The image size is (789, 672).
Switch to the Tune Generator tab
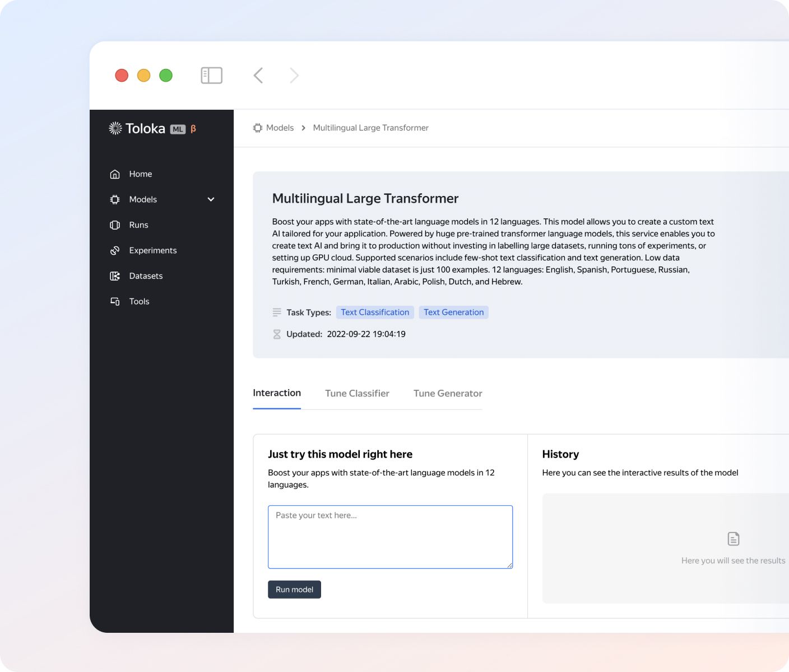[x=448, y=394]
